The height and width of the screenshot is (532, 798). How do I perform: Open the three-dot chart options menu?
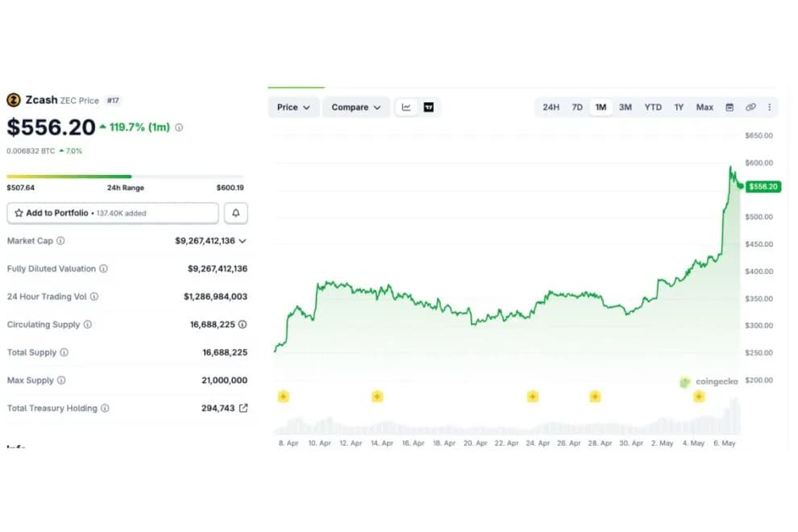tap(770, 107)
